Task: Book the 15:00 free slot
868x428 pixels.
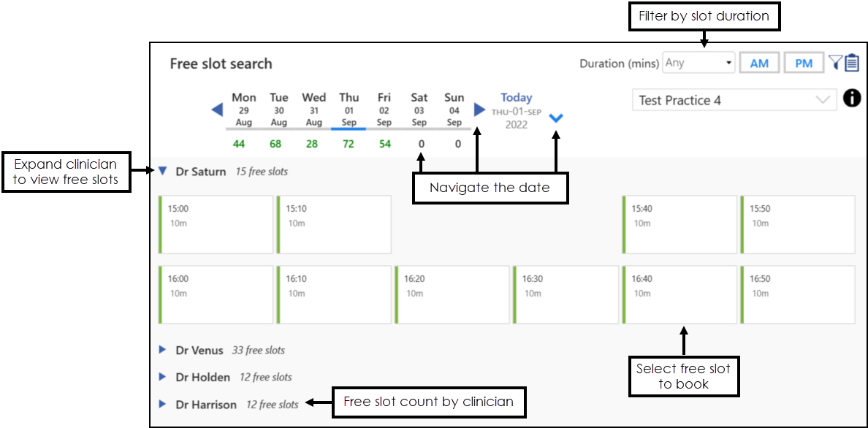Action: (x=216, y=224)
